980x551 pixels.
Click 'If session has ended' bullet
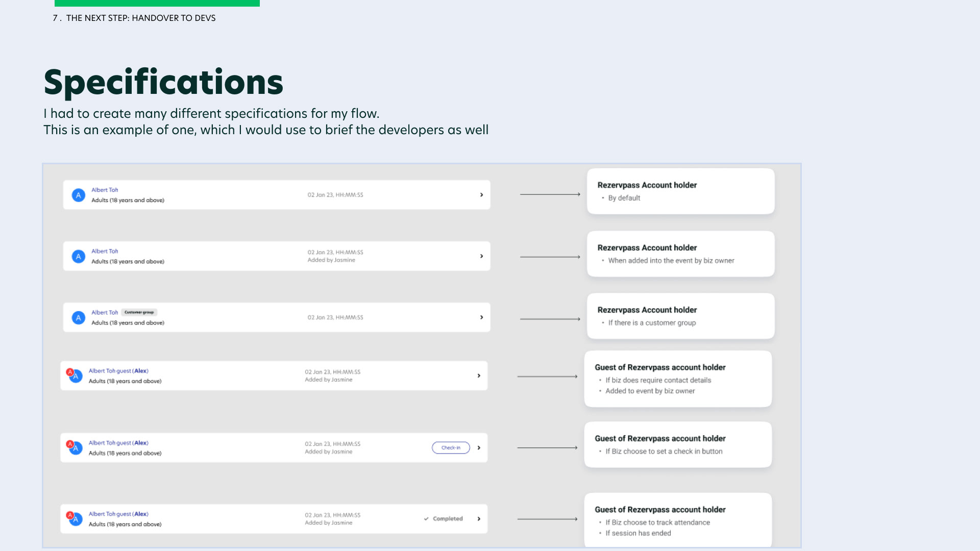pyautogui.click(x=638, y=533)
